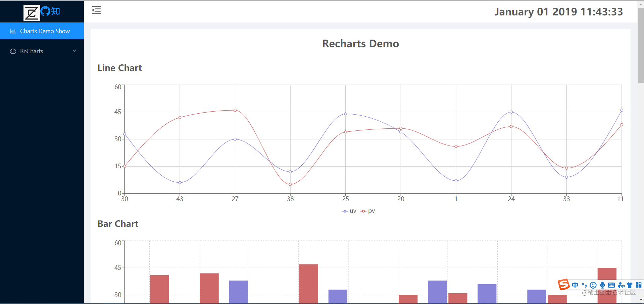Open the Sogou input emoji picker icon
Screen dimensions: 644x304
593,285
